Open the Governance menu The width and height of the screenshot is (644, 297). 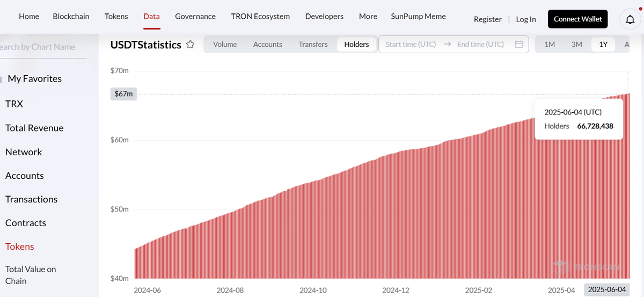(x=195, y=16)
